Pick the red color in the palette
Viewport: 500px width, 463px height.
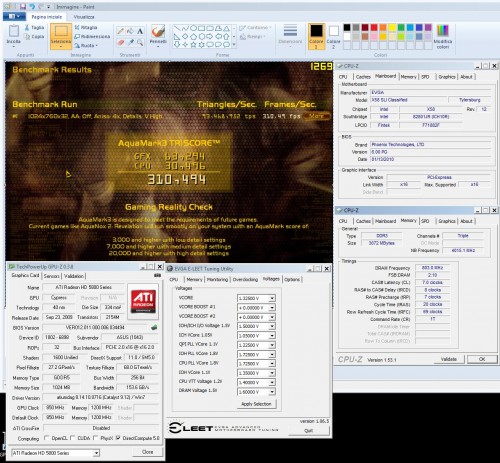374,27
